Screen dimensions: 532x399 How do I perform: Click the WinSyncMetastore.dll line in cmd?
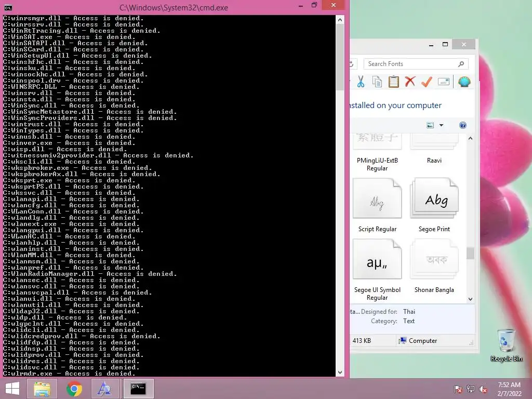tap(90, 112)
